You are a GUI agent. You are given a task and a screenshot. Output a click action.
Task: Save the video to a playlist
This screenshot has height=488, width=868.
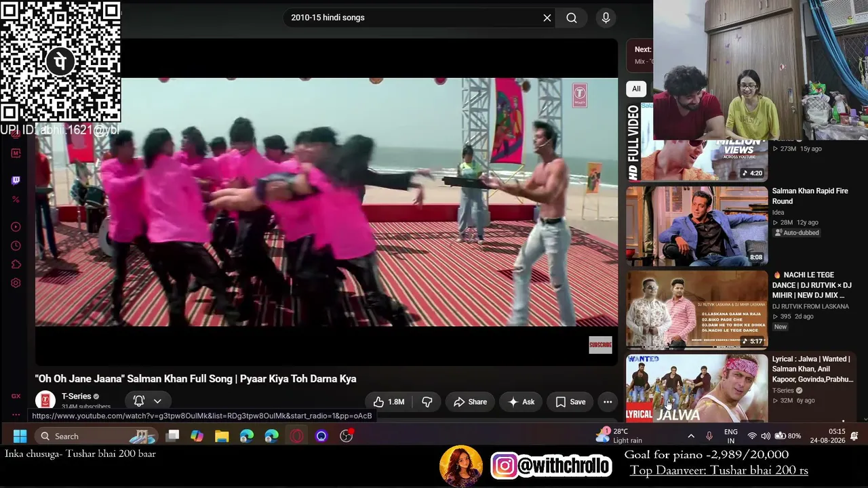pyautogui.click(x=570, y=402)
